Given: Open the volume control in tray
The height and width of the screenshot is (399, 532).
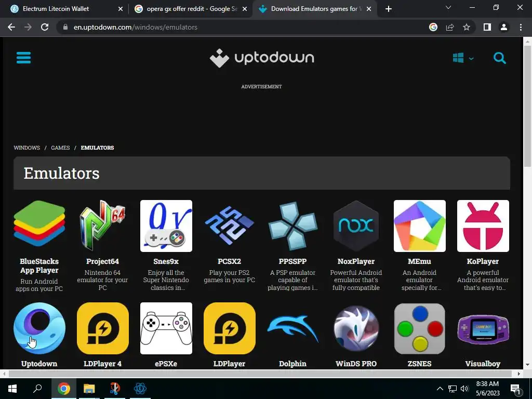Looking at the screenshot, I should [x=465, y=389].
